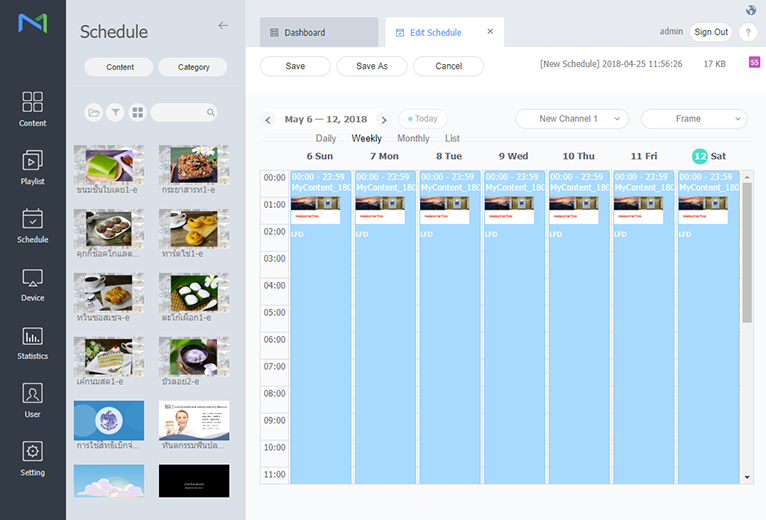
Task: Select the Saturday 12 schedule block
Action: (x=708, y=327)
